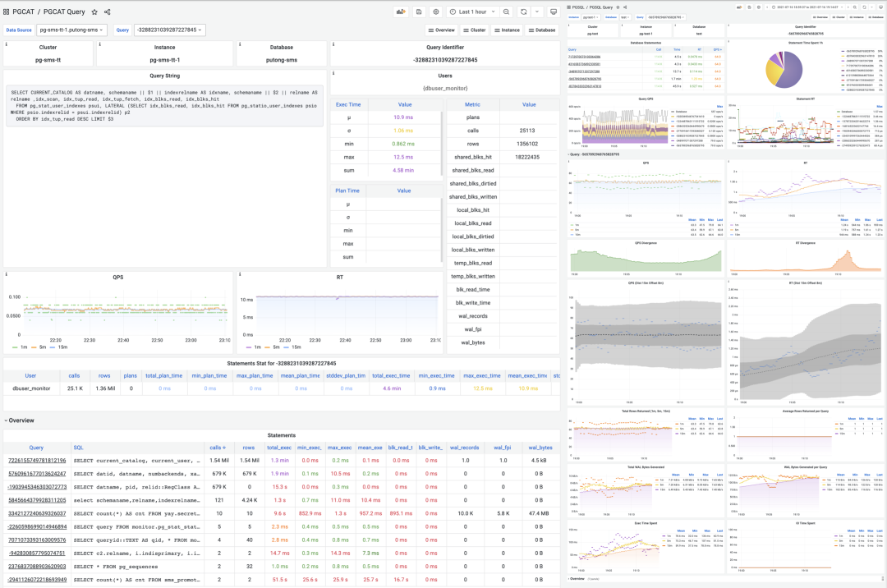Enable kiosk mode with the TV monitor icon
This screenshot has height=588, width=887.
pos(554,11)
